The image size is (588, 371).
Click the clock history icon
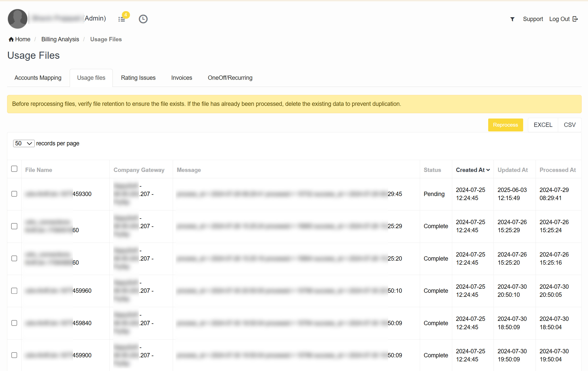coord(143,19)
